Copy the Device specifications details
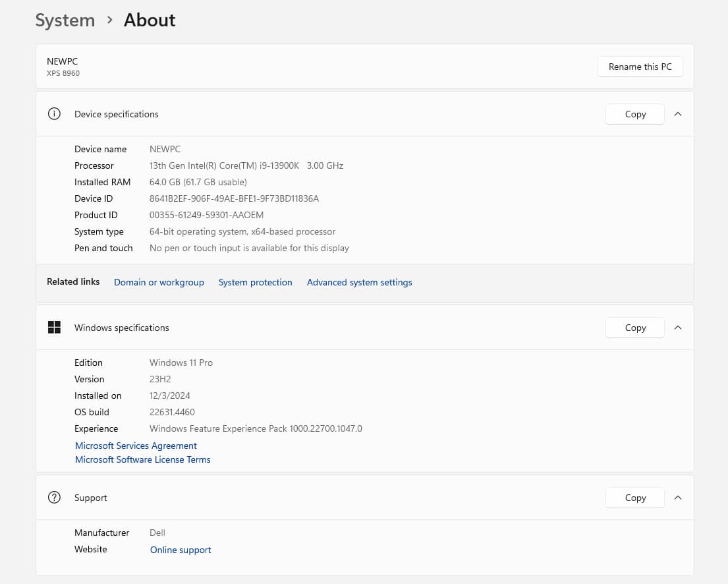 click(634, 114)
